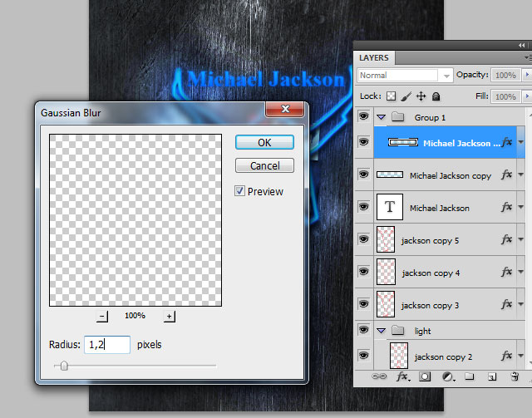Expand effects arrow on jackson copy 4
This screenshot has height=418, width=532.
[x=521, y=272]
